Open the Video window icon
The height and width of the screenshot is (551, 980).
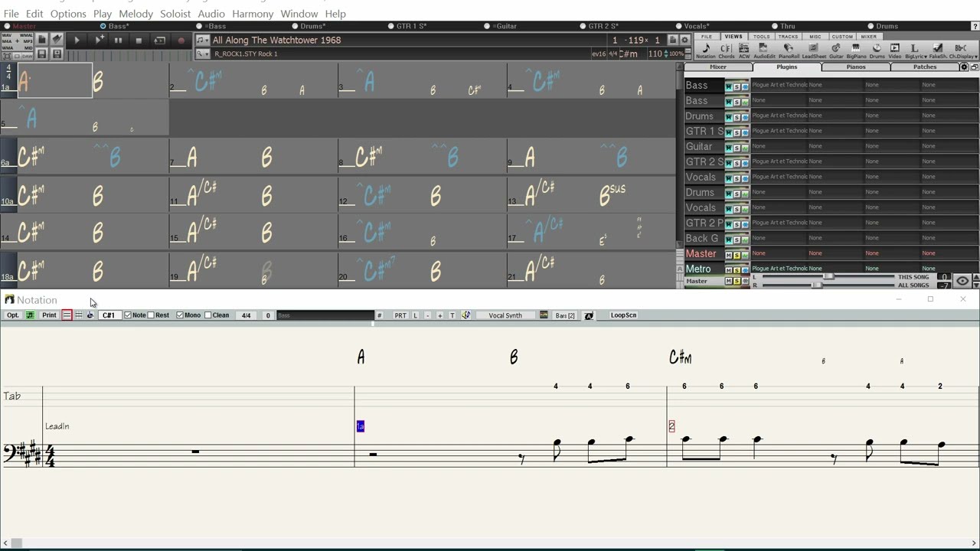894,51
